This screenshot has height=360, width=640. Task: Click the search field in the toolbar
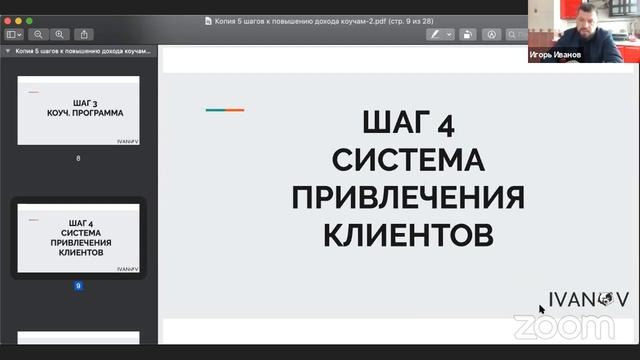pyautogui.click(x=517, y=35)
